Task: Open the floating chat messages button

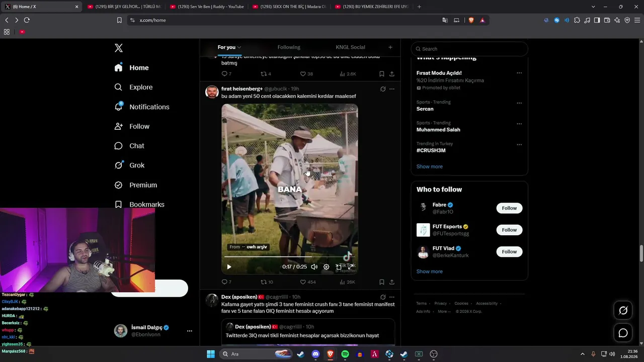Action: click(623, 333)
